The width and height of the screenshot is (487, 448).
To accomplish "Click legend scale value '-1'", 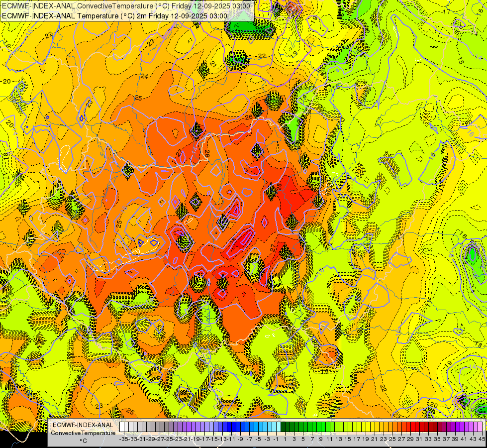I will pos(276,439).
